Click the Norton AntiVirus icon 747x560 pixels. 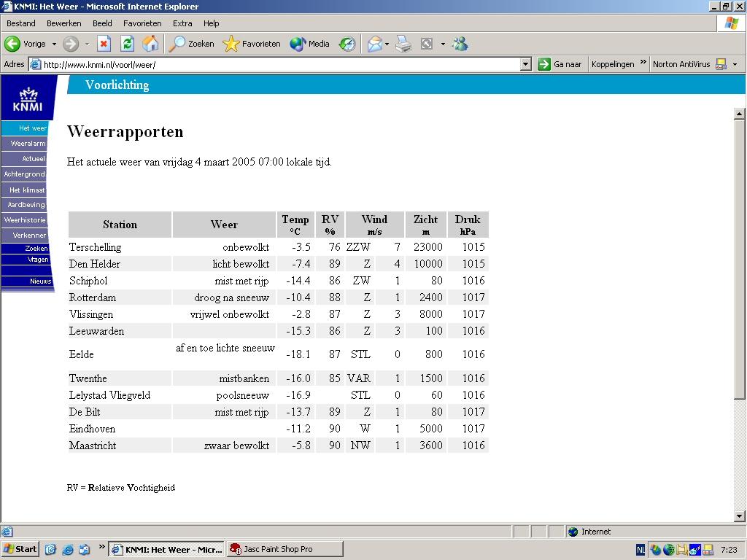pyautogui.click(x=721, y=64)
